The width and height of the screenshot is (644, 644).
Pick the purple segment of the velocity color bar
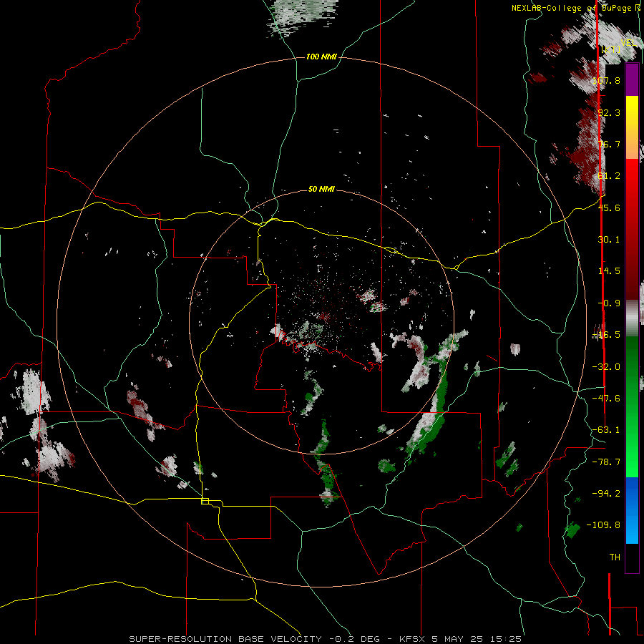point(632,80)
